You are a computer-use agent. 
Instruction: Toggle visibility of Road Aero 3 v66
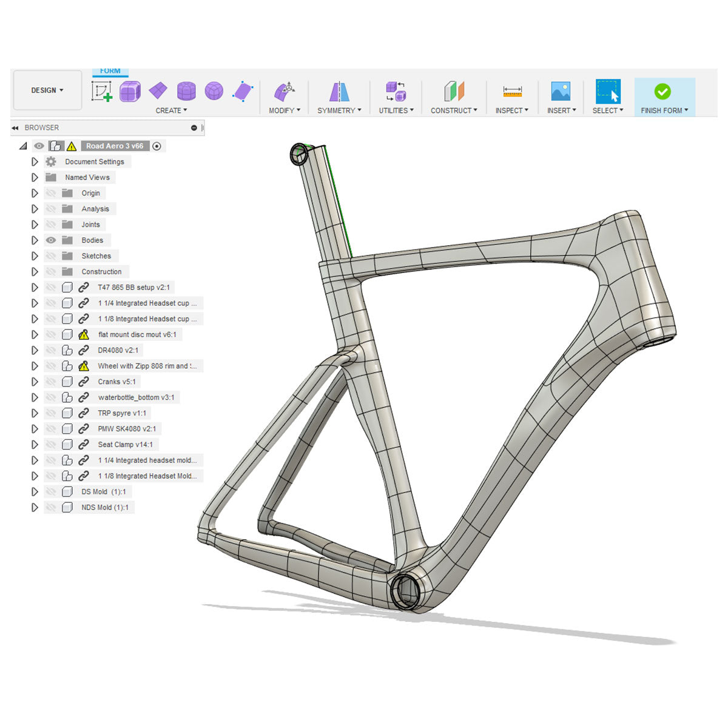coord(39,146)
